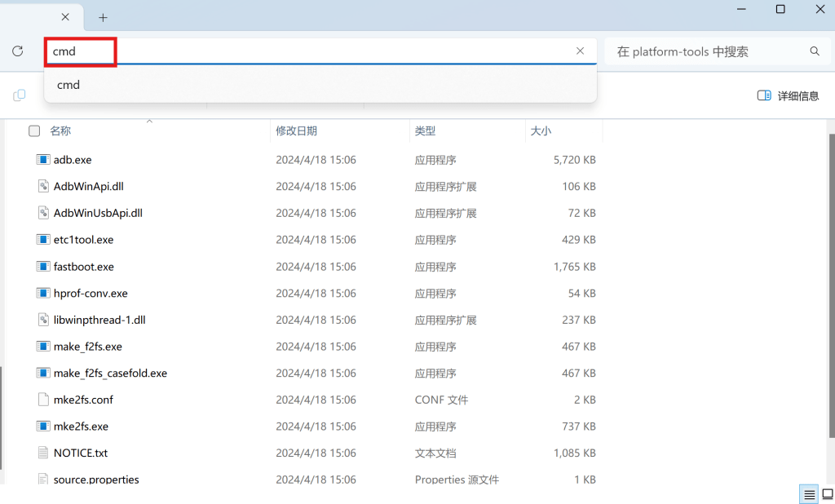Close the current Explorer tab

[65, 17]
